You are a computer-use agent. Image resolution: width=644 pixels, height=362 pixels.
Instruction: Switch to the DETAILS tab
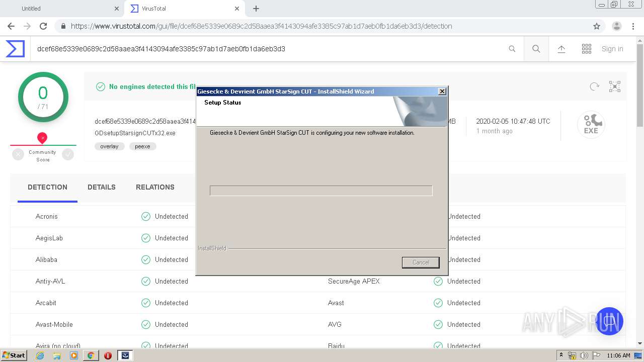102,187
